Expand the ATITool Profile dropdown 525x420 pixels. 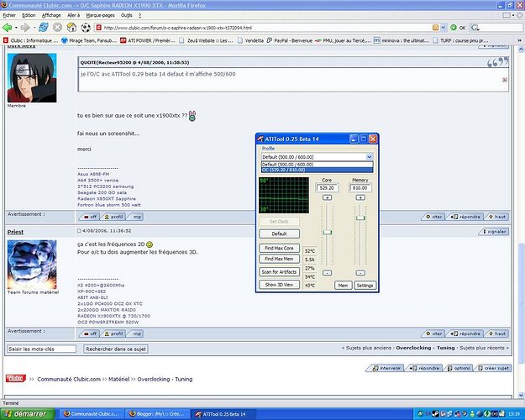tap(369, 157)
